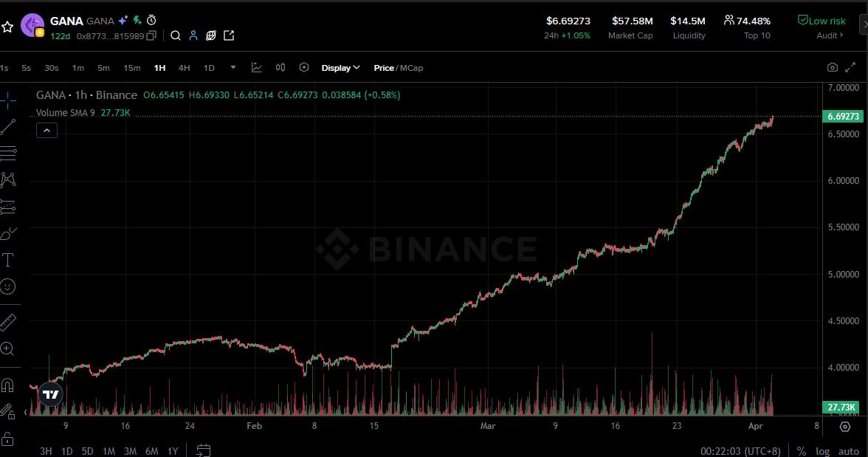
Task: Open the chart axis settings gear
Action: 844,426
